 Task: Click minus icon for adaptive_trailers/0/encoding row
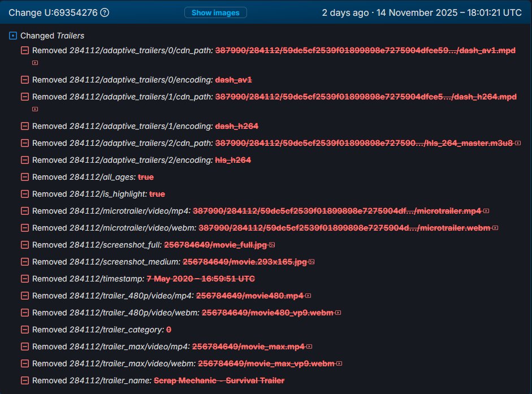point(25,80)
